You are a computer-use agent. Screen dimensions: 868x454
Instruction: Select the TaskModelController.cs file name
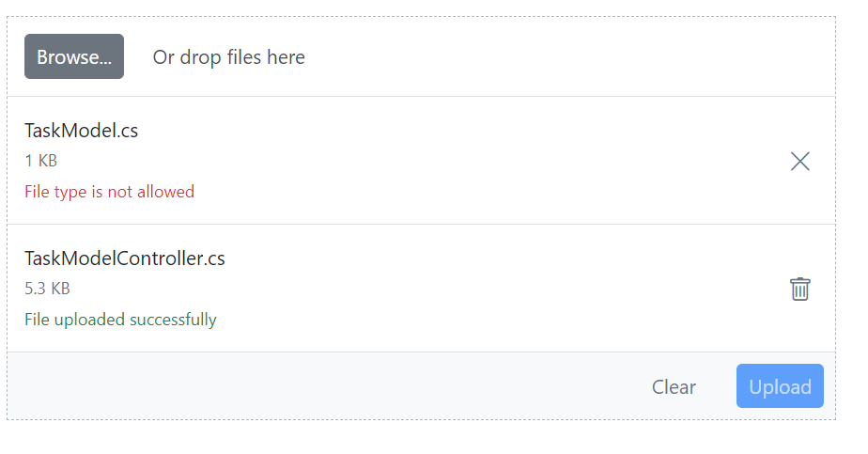pyautogui.click(x=125, y=258)
